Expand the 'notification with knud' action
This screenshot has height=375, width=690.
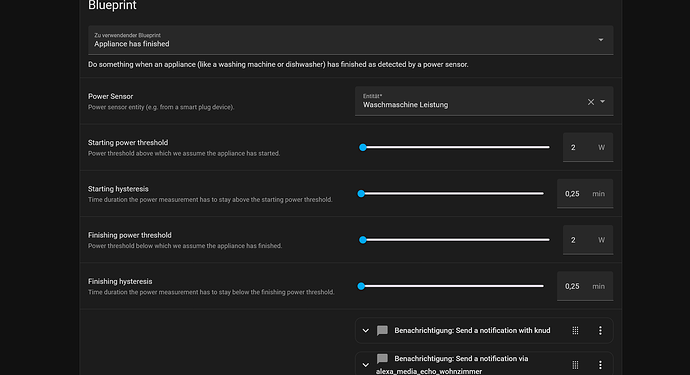365,331
